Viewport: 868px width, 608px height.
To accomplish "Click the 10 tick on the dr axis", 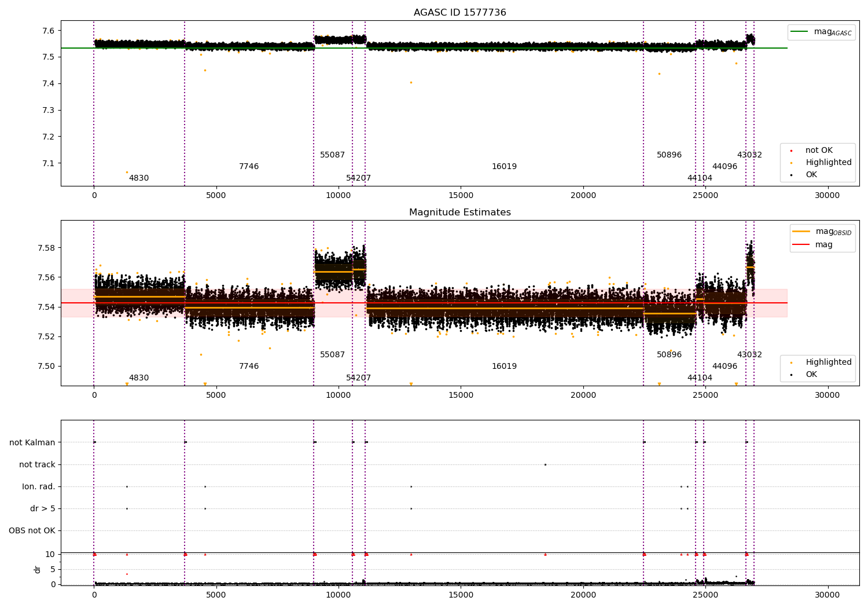I will (x=50, y=555).
